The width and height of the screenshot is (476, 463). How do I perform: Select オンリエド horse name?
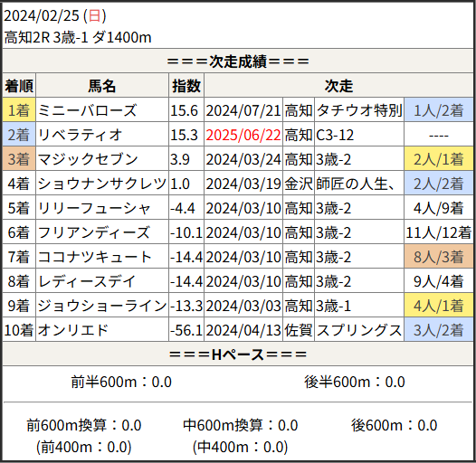tap(73, 330)
